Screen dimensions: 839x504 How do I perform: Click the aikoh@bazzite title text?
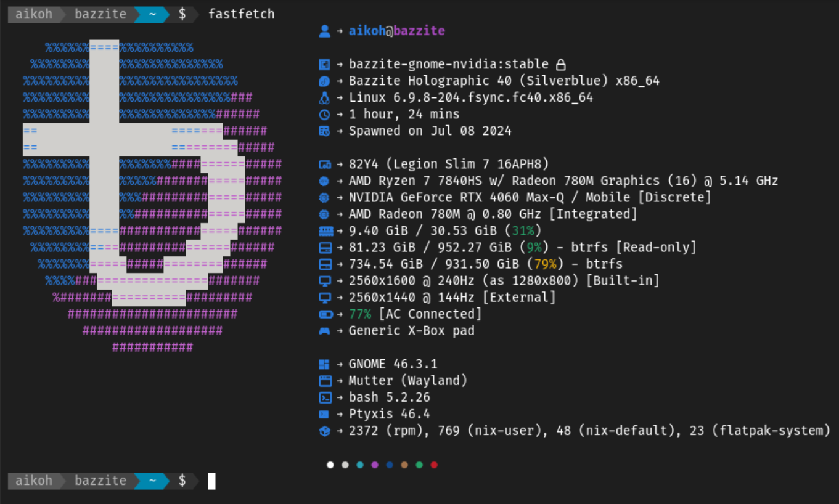point(397,31)
